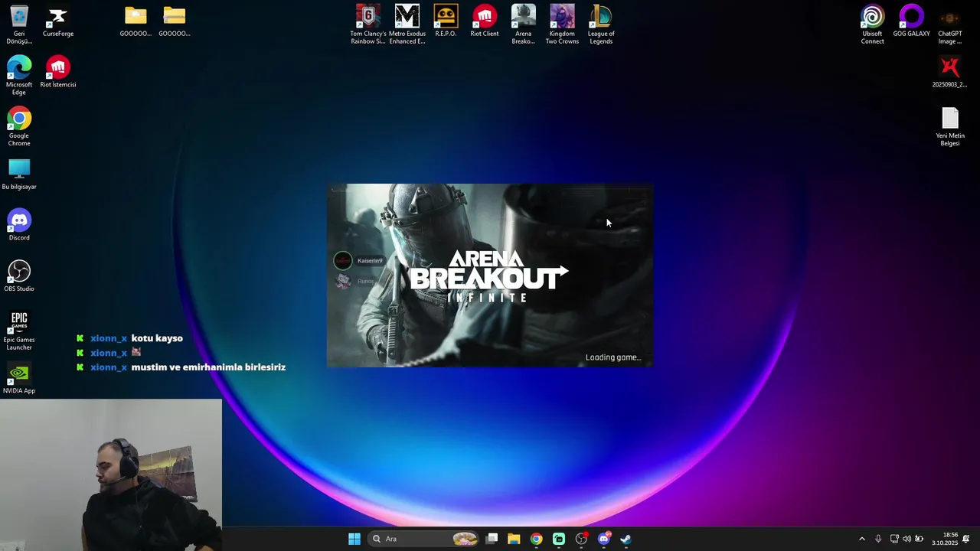Screen dimensions: 980x551
Task: Launch Tom Clancy's Rainbow Six shortcut
Action: (368, 24)
